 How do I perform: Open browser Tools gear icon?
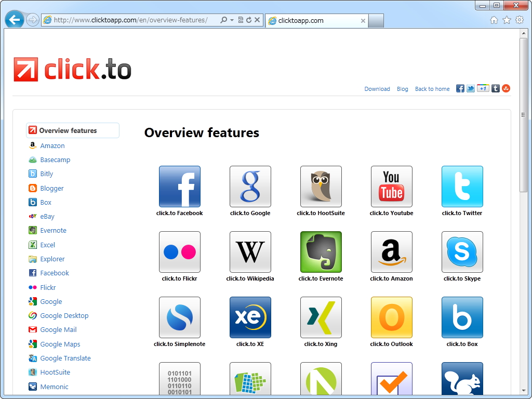pyautogui.click(x=520, y=20)
